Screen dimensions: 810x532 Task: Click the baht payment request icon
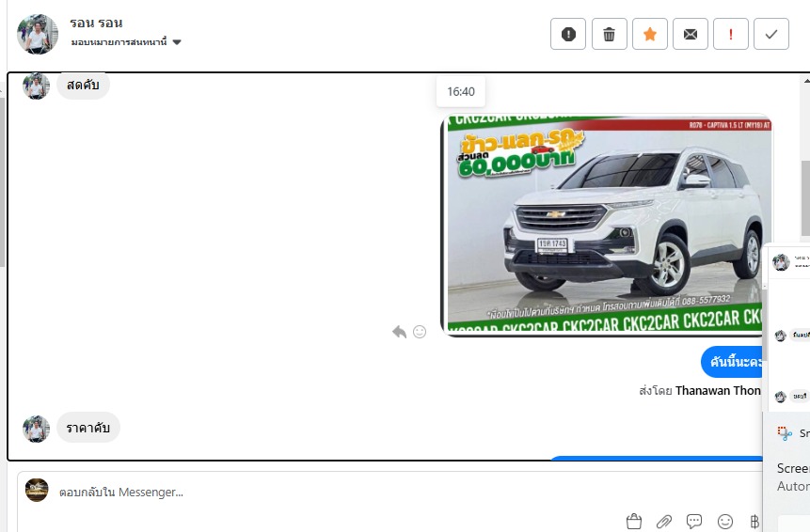(754, 522)
